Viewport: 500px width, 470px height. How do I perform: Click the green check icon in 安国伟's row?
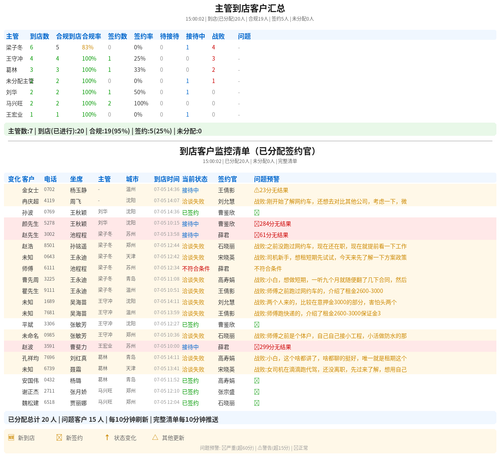tap(257, 381)
